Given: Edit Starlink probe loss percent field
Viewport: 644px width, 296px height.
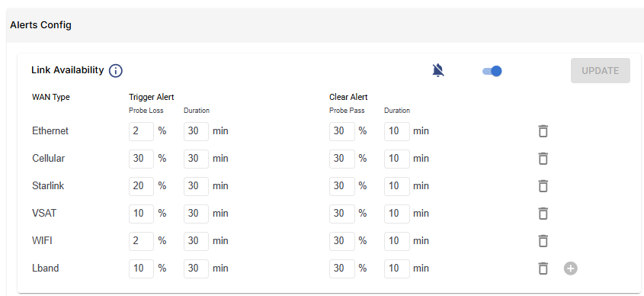Looking at the screenshot, I should (x=141, y=186).
